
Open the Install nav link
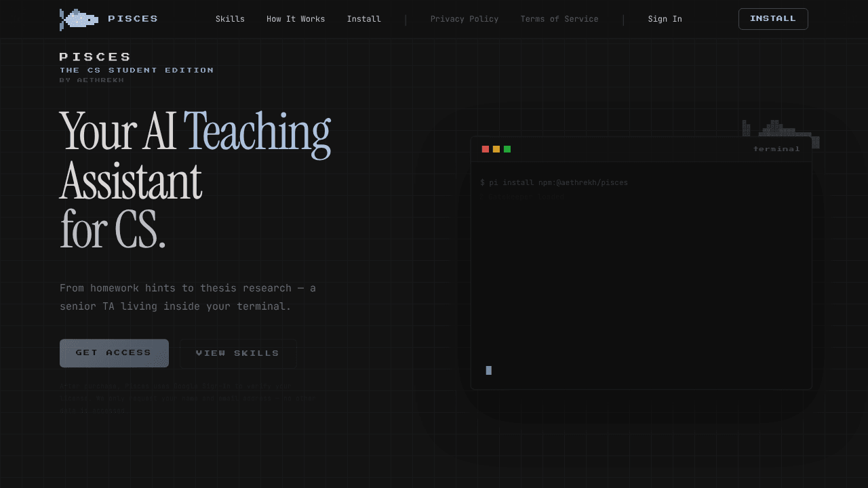point(364,19)
